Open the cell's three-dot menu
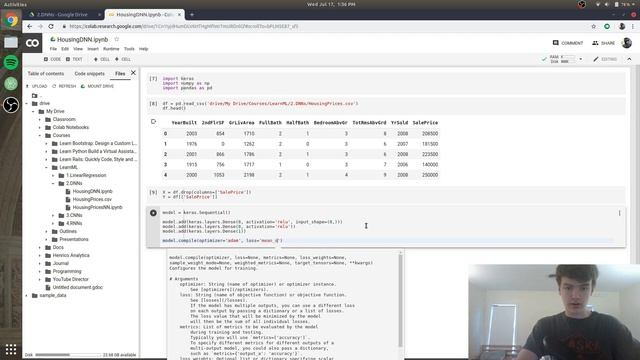This screenshot has width=640, height=360. click(619, 213)
